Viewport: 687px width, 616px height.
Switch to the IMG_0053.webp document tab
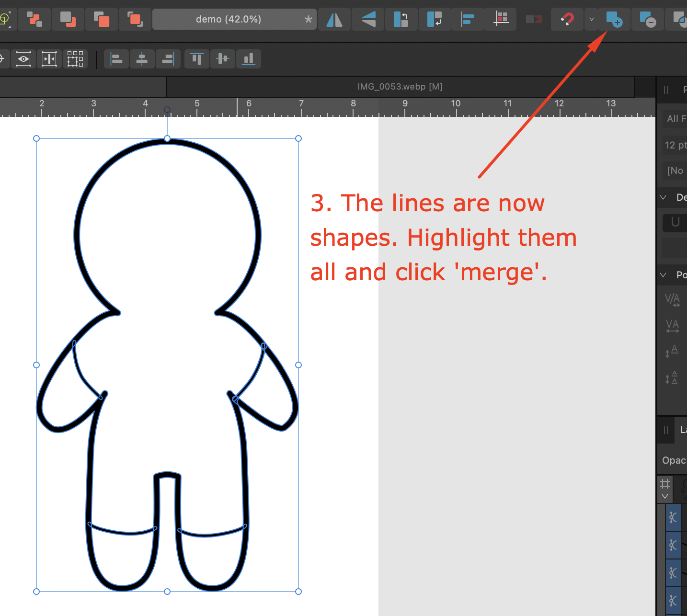coord(400,87)
